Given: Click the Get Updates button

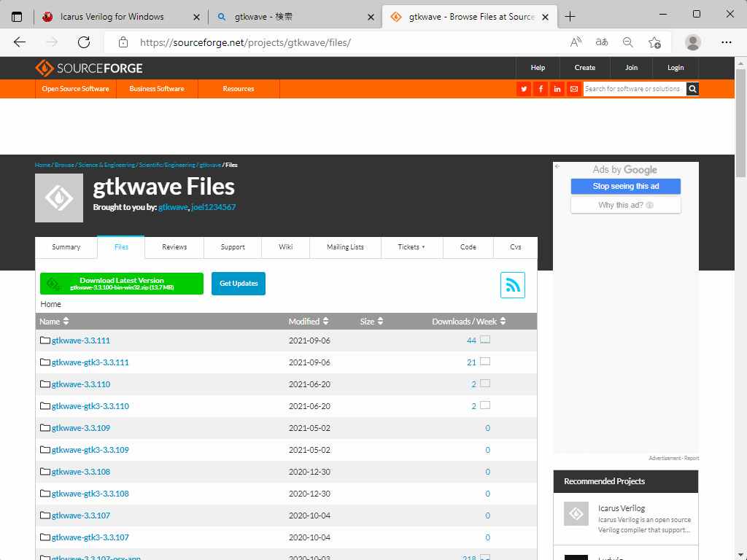Looking at the screenshot, I should [239, 284].
